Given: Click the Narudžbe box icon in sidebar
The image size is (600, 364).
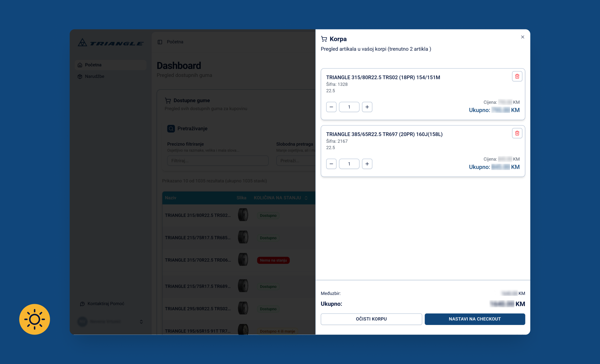Looking at the screenshot, I should click(80, 77).
